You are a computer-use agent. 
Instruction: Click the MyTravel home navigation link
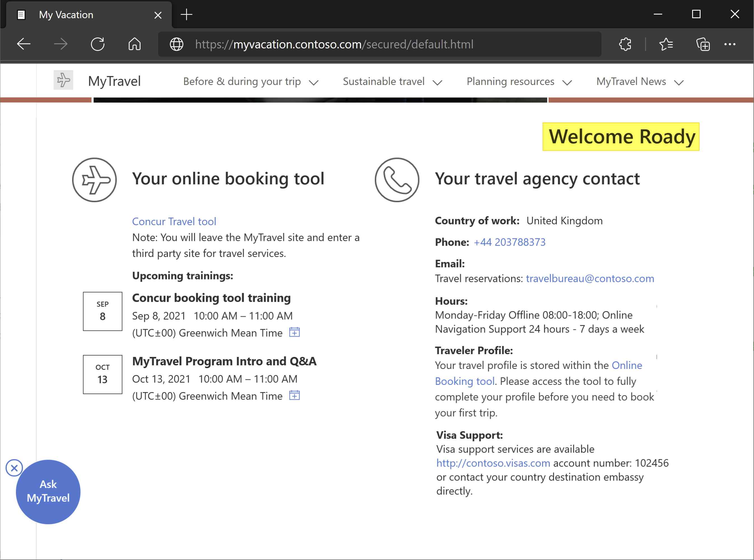point(114,81)
